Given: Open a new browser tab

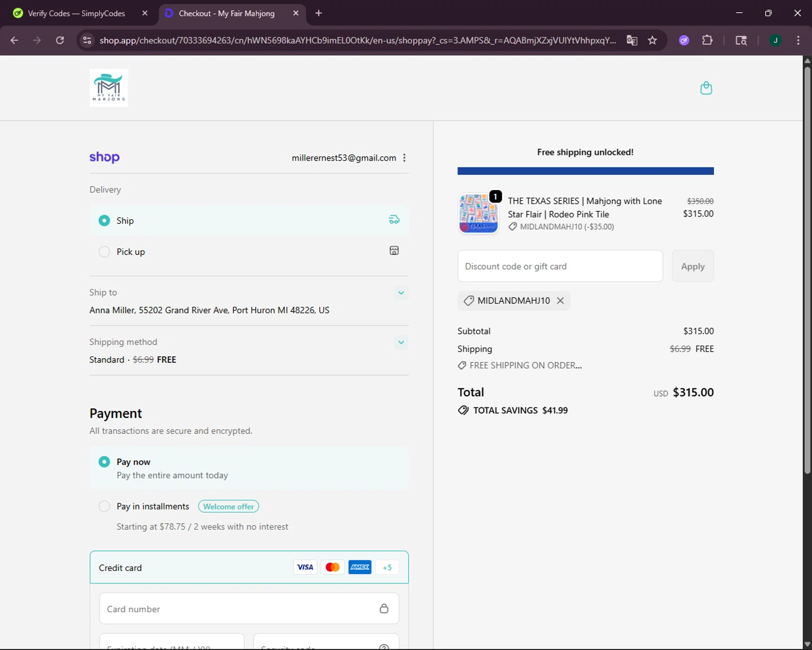Looking at the screenshot, I should coord(319,13).
